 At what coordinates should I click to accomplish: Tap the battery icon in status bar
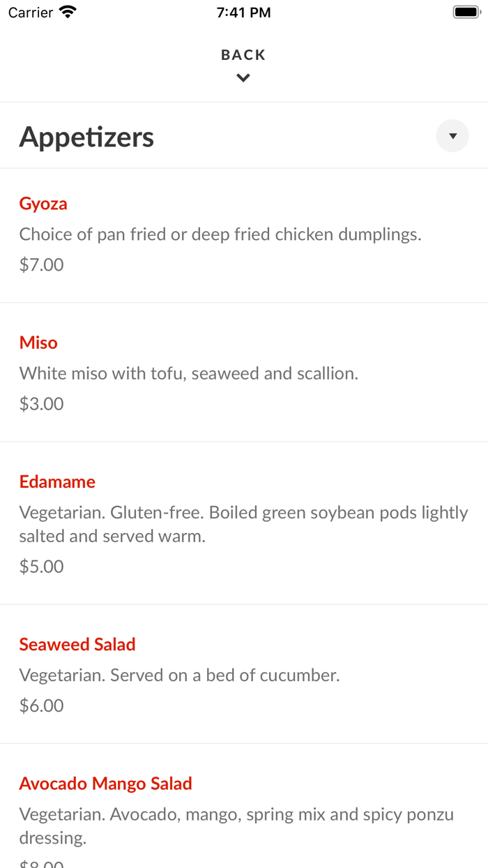tap(466, 12)
